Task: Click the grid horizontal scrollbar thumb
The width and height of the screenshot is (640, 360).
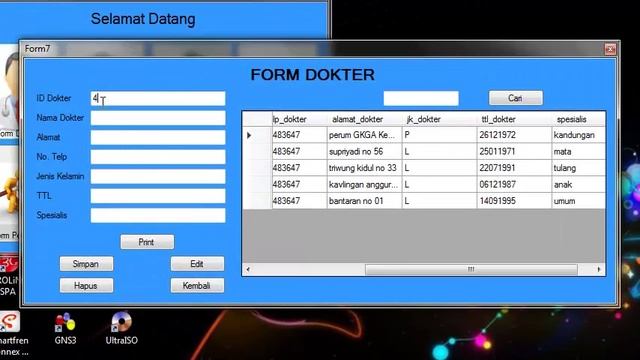Action: pyautogui.click(x=471, y=269)
